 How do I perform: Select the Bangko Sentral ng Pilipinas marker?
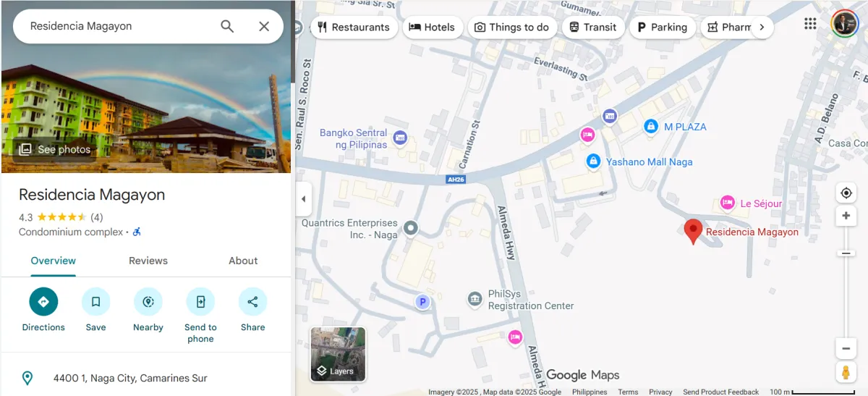coord(399,138)
